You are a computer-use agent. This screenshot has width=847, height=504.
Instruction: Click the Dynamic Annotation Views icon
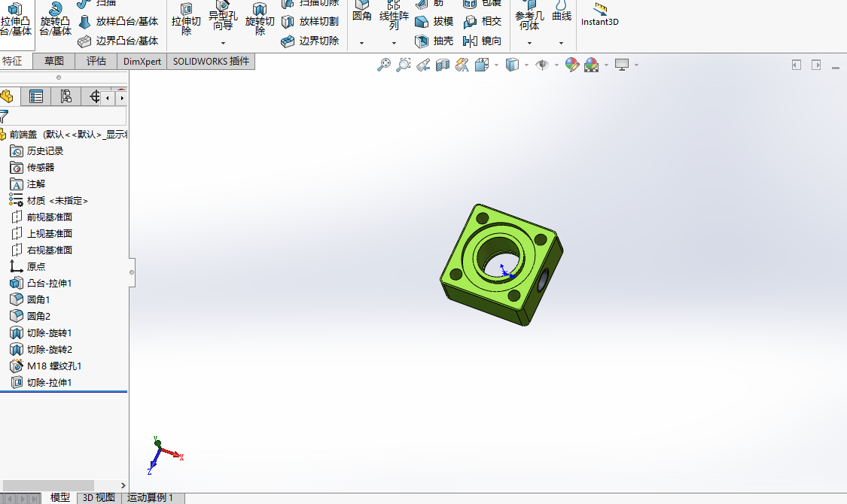pyautogui.click(x=462, y=65)
